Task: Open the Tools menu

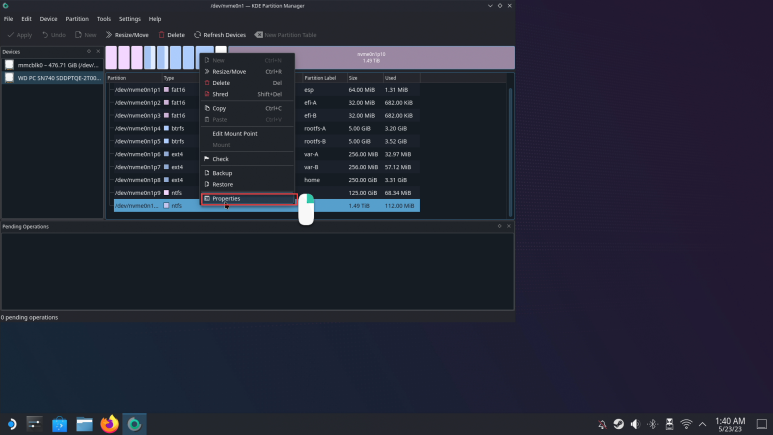Action: tap(104, 19)
